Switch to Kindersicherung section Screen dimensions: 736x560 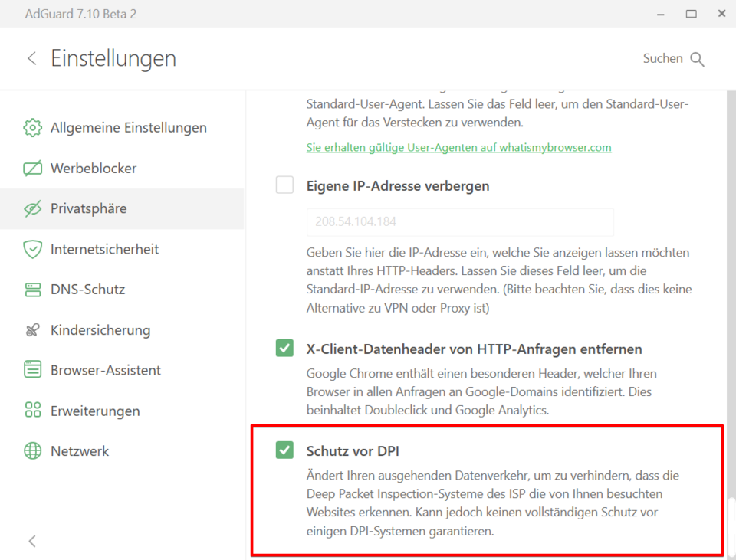tap(122, 330)
